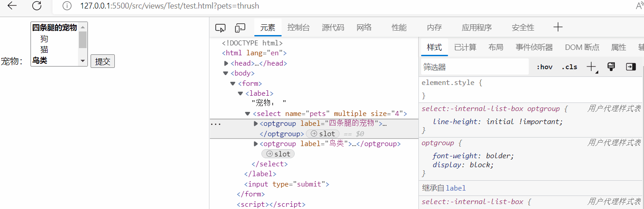The height and width of the screenshot is (209, 644).
Task: Toggle device emulation icon in DevTools
Action: (x=240, y=28)
